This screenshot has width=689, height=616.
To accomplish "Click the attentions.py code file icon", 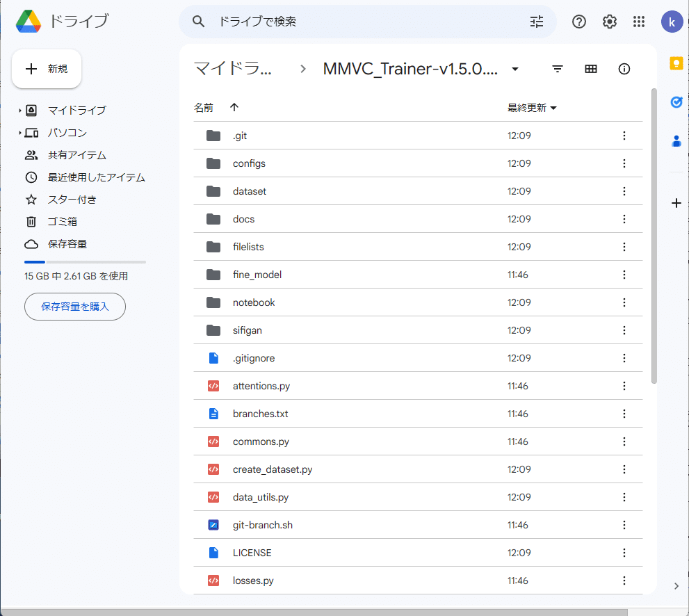I will pos(213,386).
